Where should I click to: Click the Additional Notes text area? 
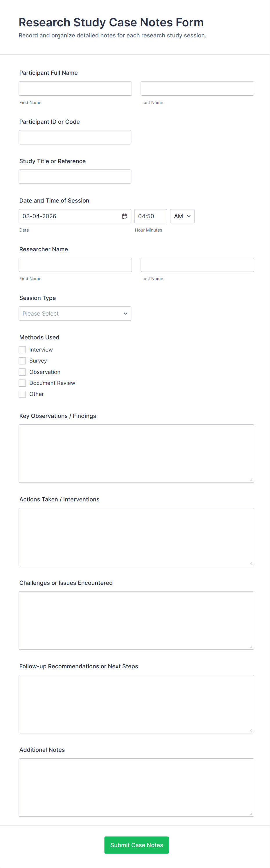pyautogui.click(x=136, y=787)
